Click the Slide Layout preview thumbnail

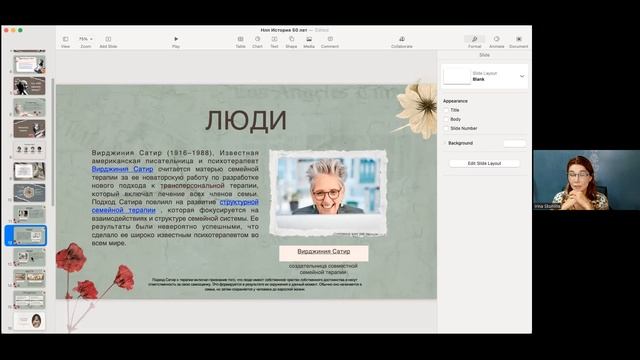point(457,76)
